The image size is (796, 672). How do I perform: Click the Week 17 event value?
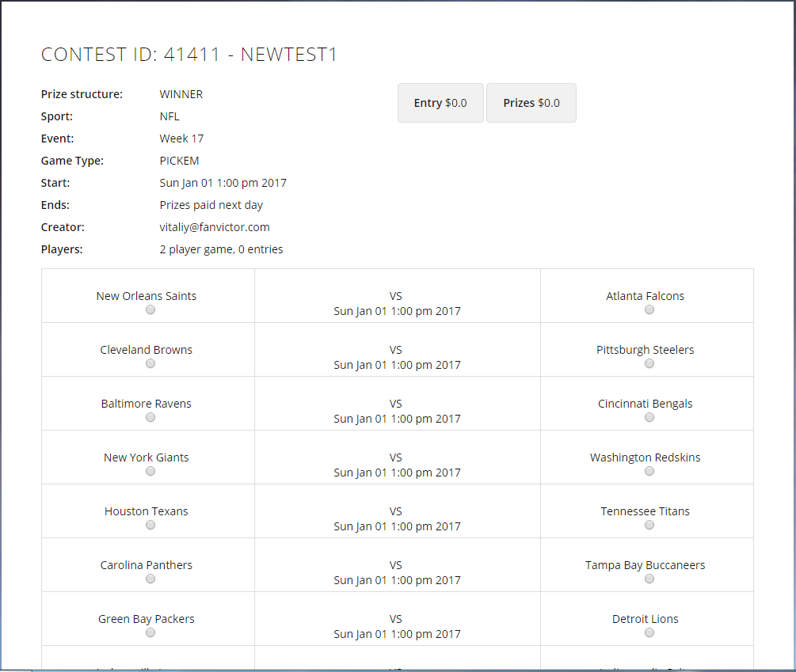point(181,139)
